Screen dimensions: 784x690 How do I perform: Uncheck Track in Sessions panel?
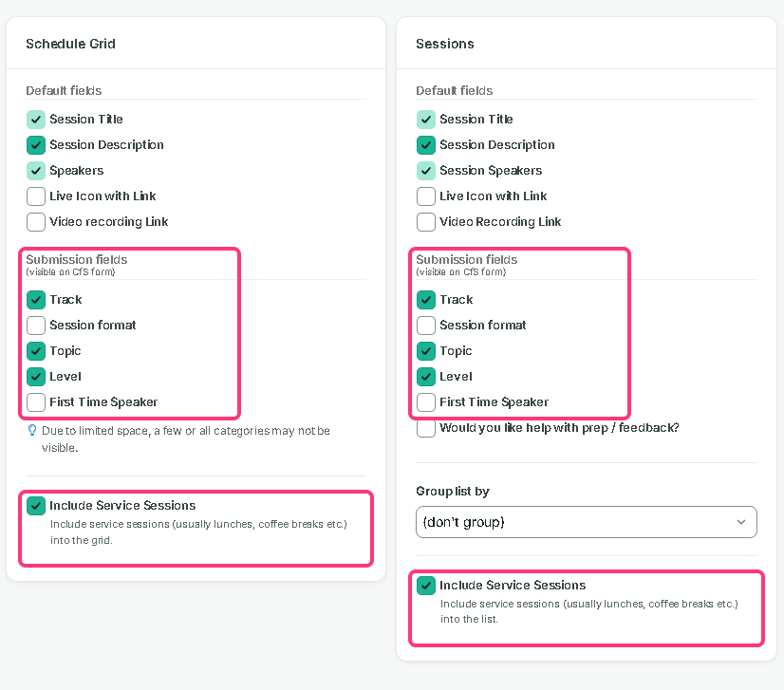pos(426,300)
